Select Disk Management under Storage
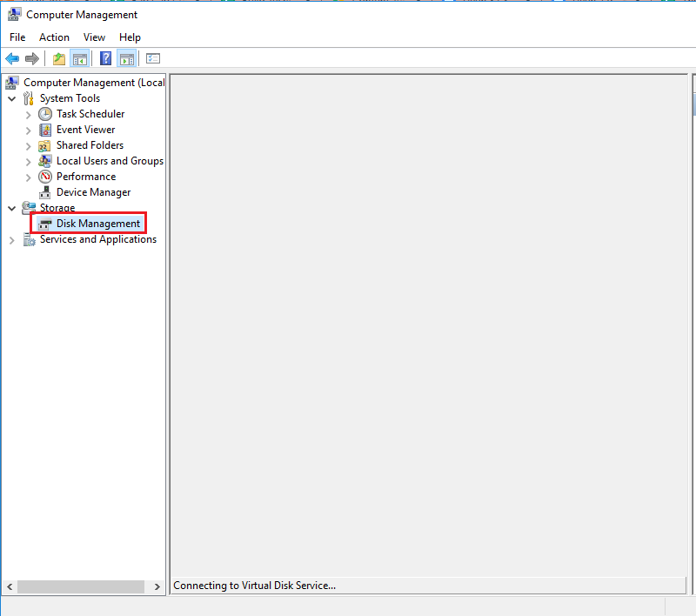This screenshot has width=696, height=616. pyautogui.click(x=97, y=224)
